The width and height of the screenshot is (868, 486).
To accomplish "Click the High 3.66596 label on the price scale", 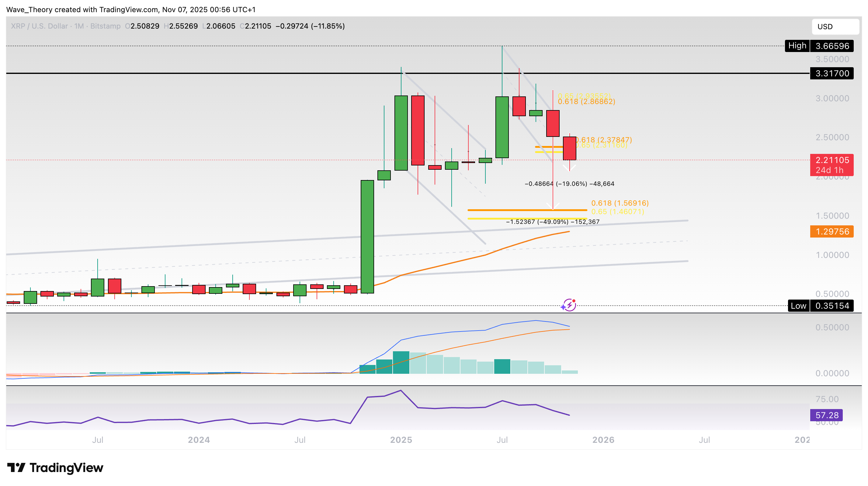I will pos(819,46).
